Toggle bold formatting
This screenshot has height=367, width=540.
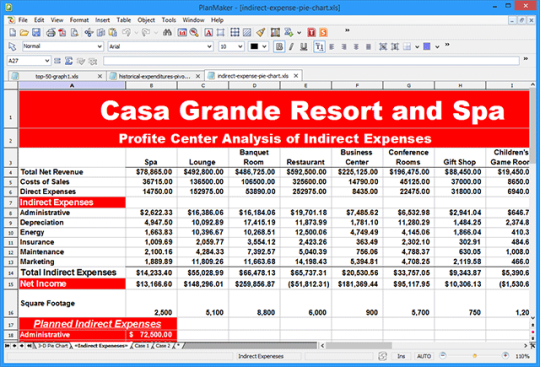tap(279, 46)
